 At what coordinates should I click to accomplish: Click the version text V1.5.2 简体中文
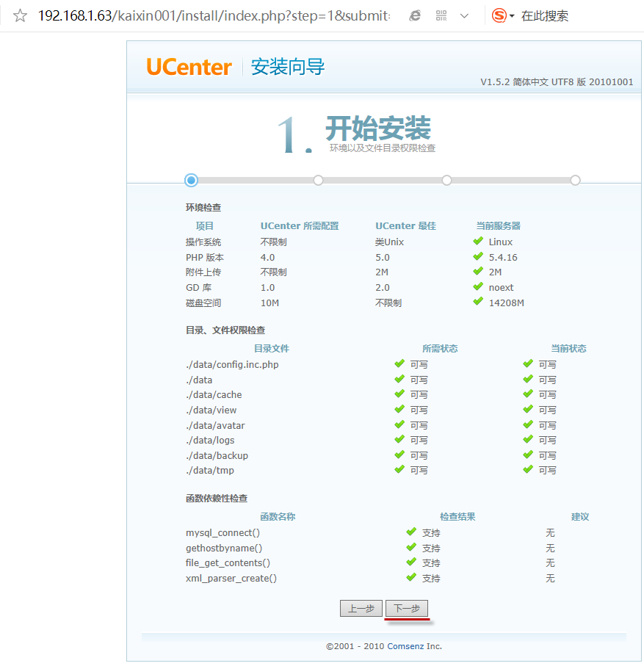pyautogui.click(x=515, y=82)
